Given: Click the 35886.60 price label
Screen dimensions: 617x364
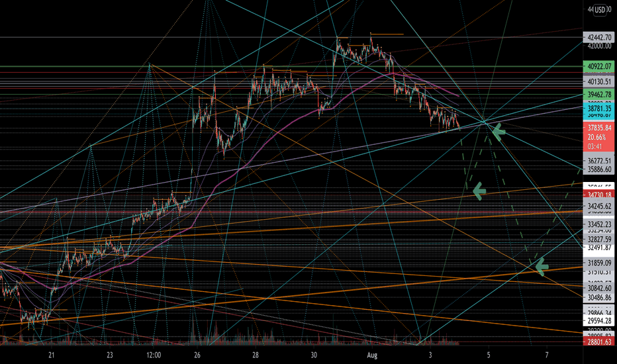Looking at the screenshot, I should [x=598, y=169].
